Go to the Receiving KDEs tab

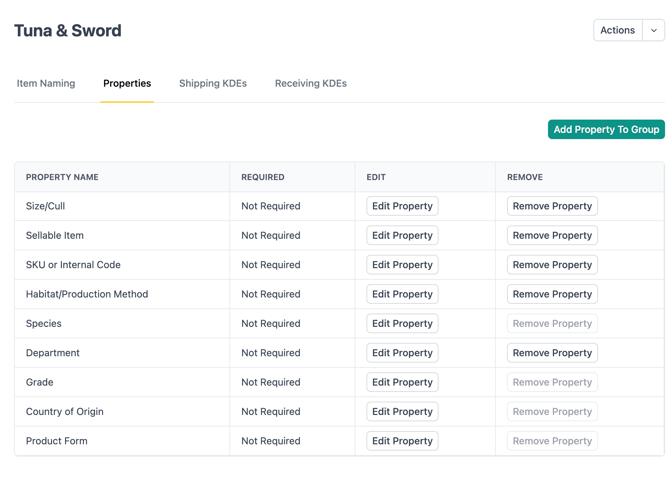pos(311,84)
